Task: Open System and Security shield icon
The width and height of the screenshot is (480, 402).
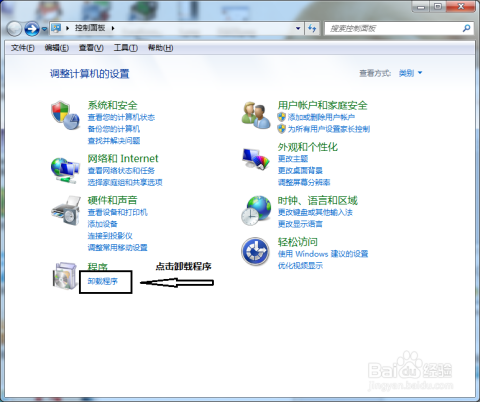Action: pos(65,115)
